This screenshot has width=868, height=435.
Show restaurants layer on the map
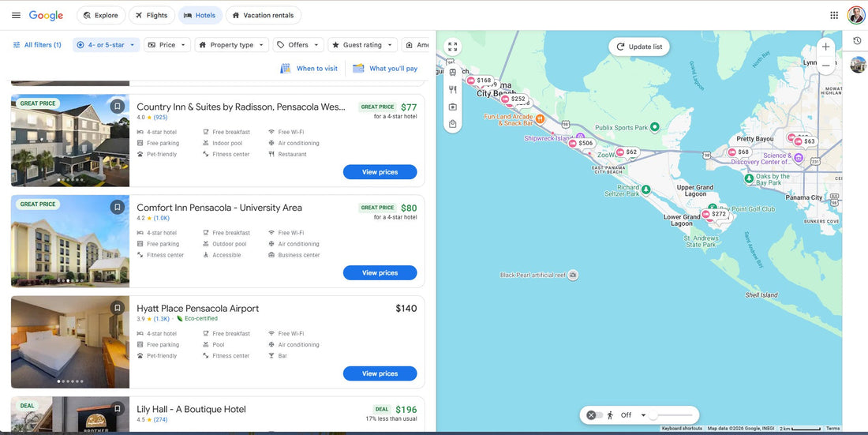453,90
